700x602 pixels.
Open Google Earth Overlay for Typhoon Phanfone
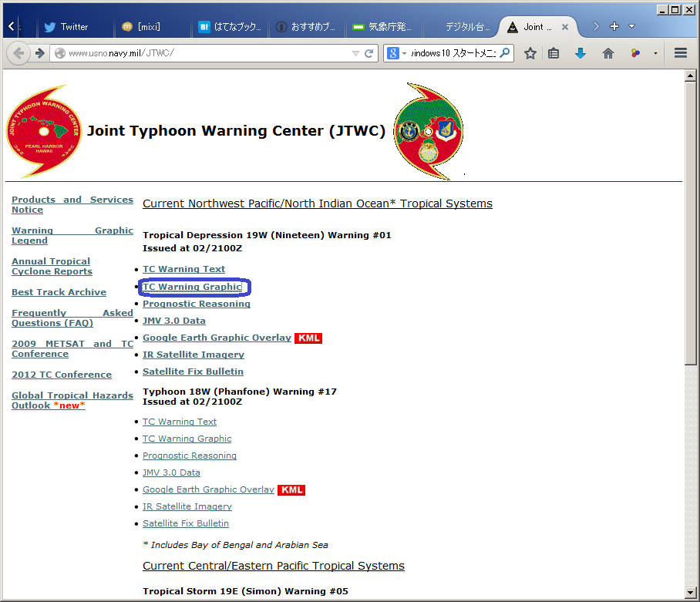pyautogui.click(x=208, y=489)
